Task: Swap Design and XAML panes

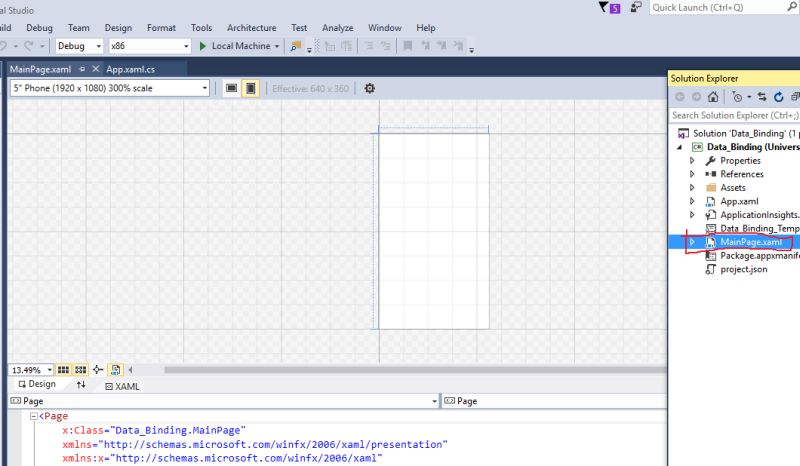Action: [x=81, y=385]
